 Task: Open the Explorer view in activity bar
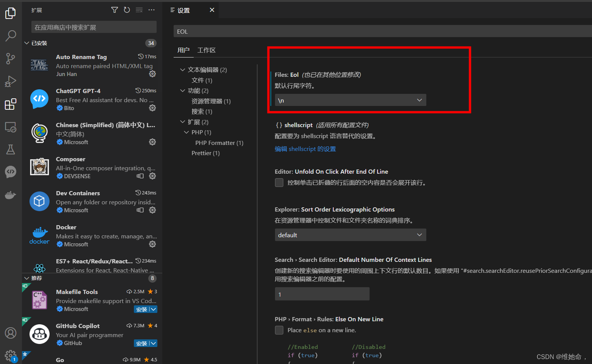coord(10,13)
